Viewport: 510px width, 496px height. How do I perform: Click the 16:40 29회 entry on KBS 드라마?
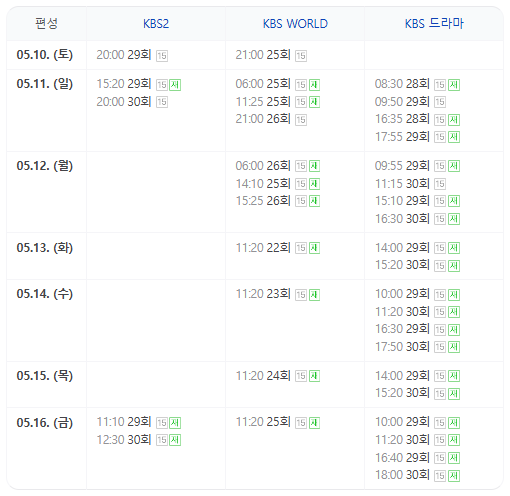click(402, 457)
